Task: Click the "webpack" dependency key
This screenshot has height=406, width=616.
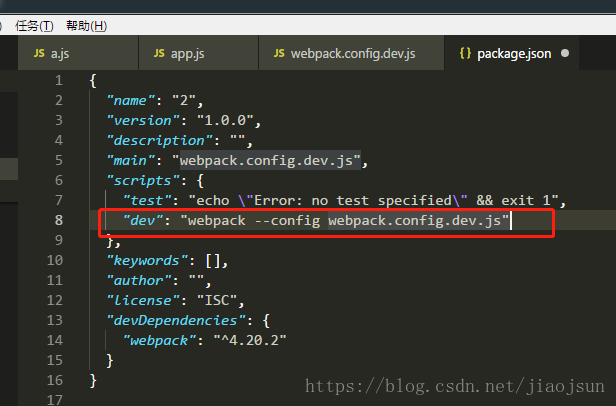Action: (160, 341)
